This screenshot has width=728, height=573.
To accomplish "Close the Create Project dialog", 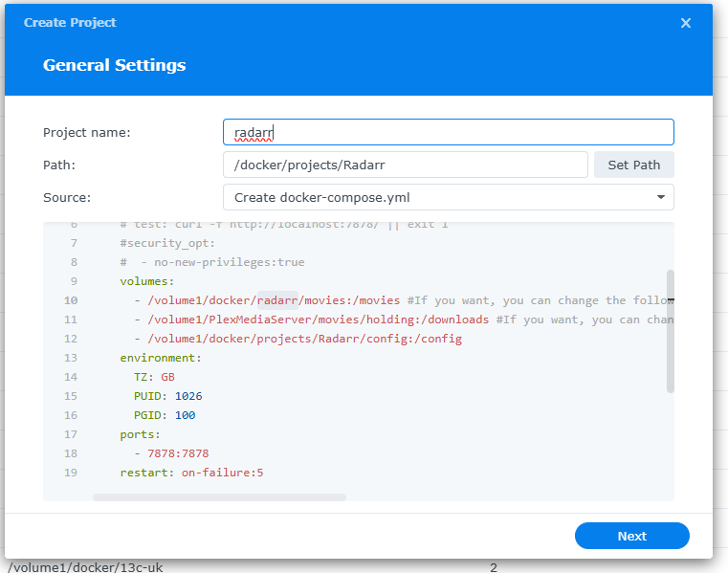I will click(685, 23).
